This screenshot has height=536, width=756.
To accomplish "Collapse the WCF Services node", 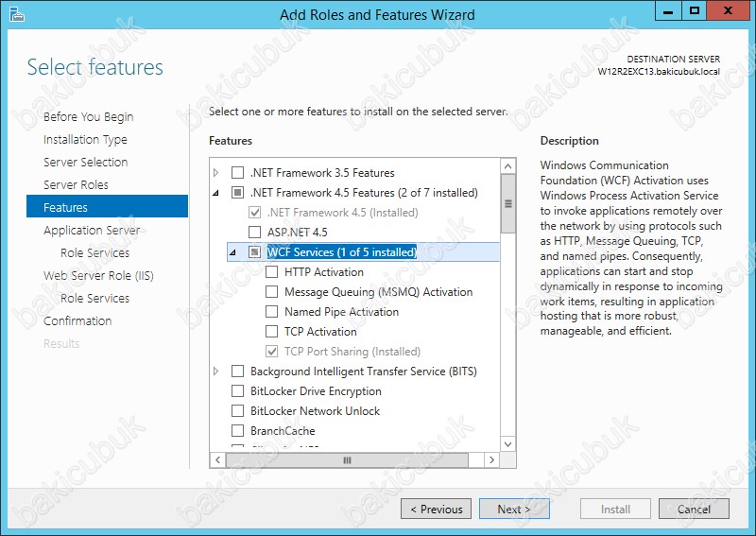I will 232,252.
